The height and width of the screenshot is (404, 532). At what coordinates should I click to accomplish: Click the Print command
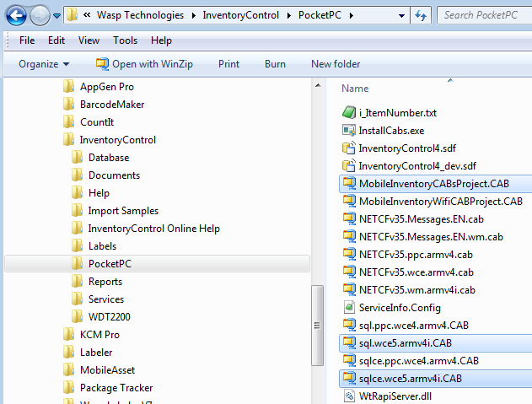click(228, 64)
